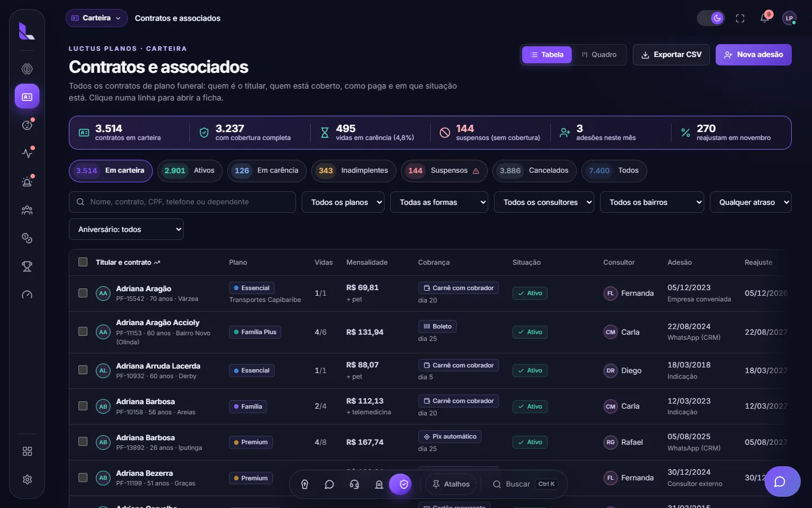This screenshot has height=508, width=812.
Task: Enter fullscreen with the expand icon
Action: tap(740, 18)
